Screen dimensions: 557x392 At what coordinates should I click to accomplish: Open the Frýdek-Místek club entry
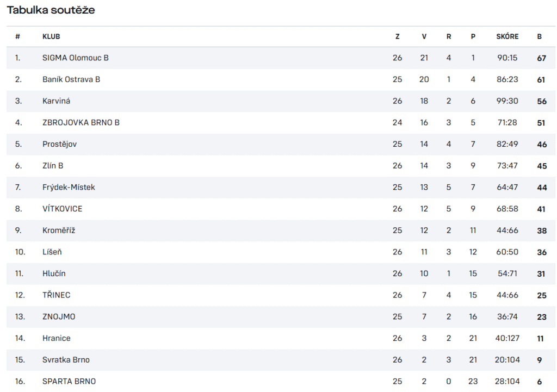pos(69,188)
